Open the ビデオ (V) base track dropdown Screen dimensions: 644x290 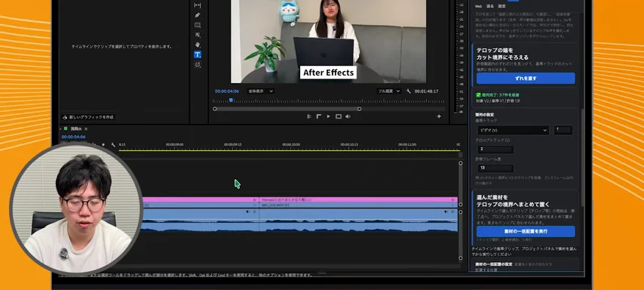pyautogui.click(x=513, y=131)
